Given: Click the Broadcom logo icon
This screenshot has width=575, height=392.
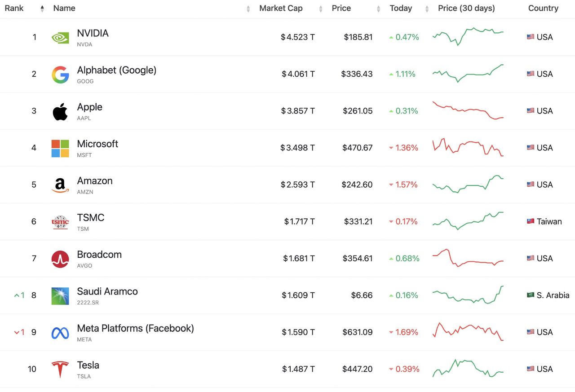Looking at the screenshot, I should pos(60,259).
